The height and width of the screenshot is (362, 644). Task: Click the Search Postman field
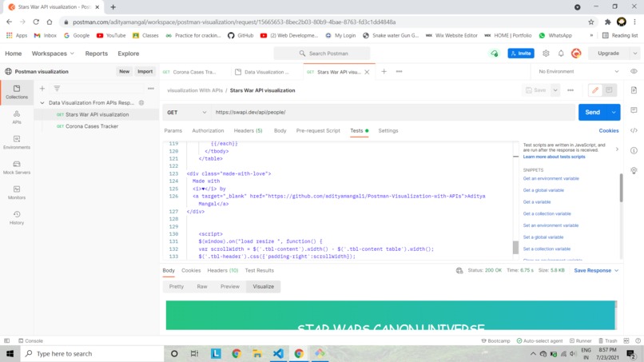(322, 54)
